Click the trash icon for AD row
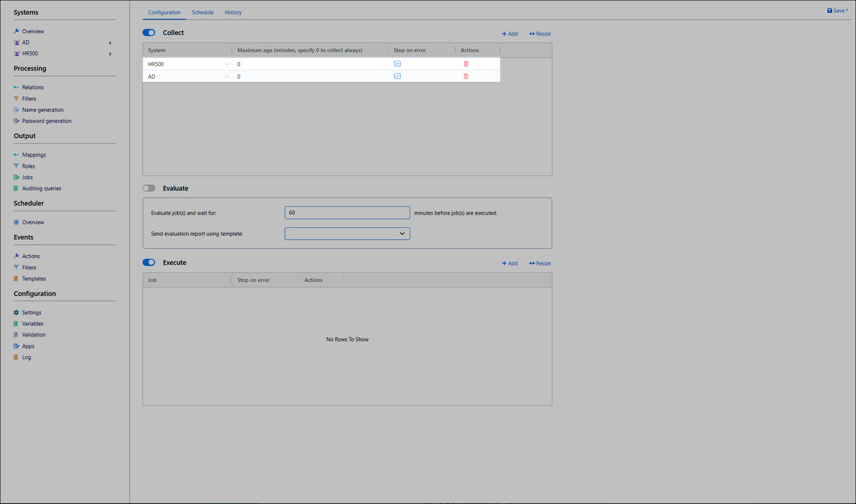The height and width of the screenshot is (504, 856). click(x=466, y=76)
